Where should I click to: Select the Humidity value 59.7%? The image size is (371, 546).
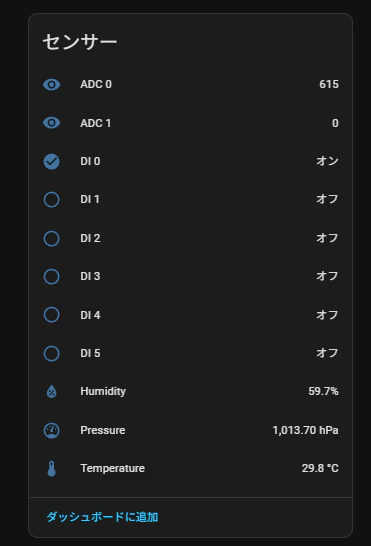click(x=323, y=391)
